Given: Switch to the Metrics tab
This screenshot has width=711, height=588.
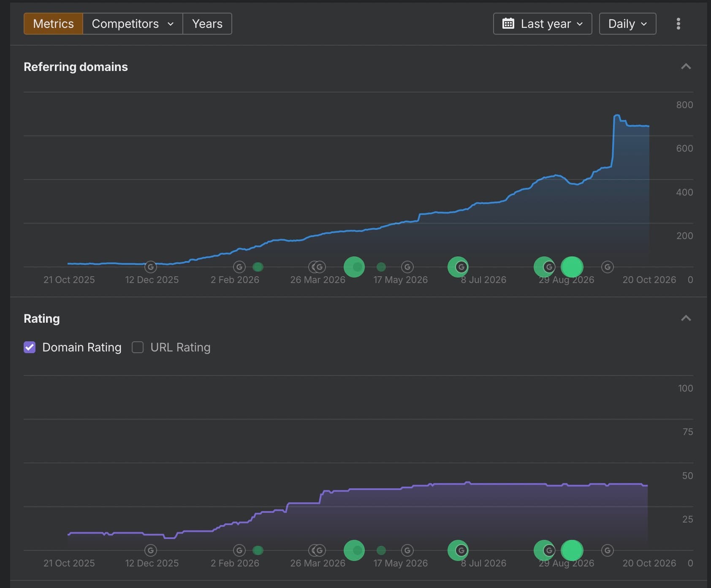Looking at the screenshot, I should (x=53, y=24).
